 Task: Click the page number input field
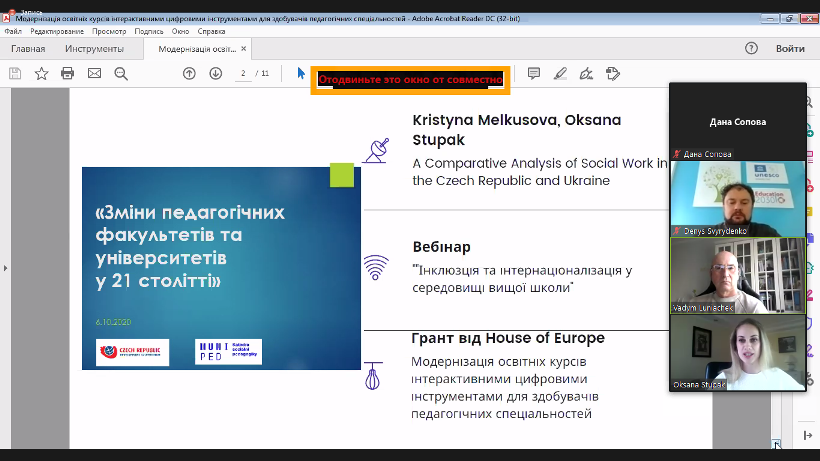tap(243, 73)
